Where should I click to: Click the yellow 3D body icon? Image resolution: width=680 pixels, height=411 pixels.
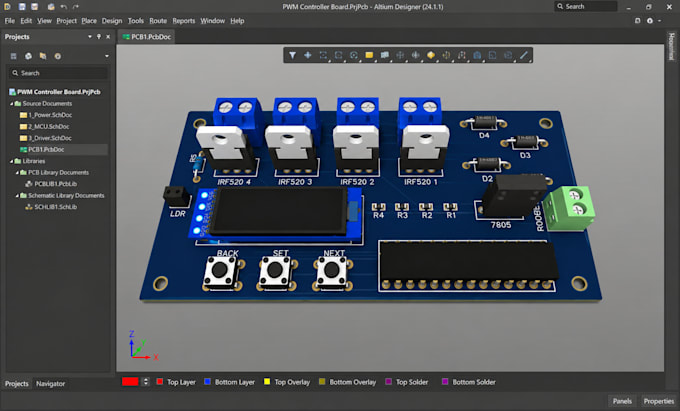(x=431, y=55)
